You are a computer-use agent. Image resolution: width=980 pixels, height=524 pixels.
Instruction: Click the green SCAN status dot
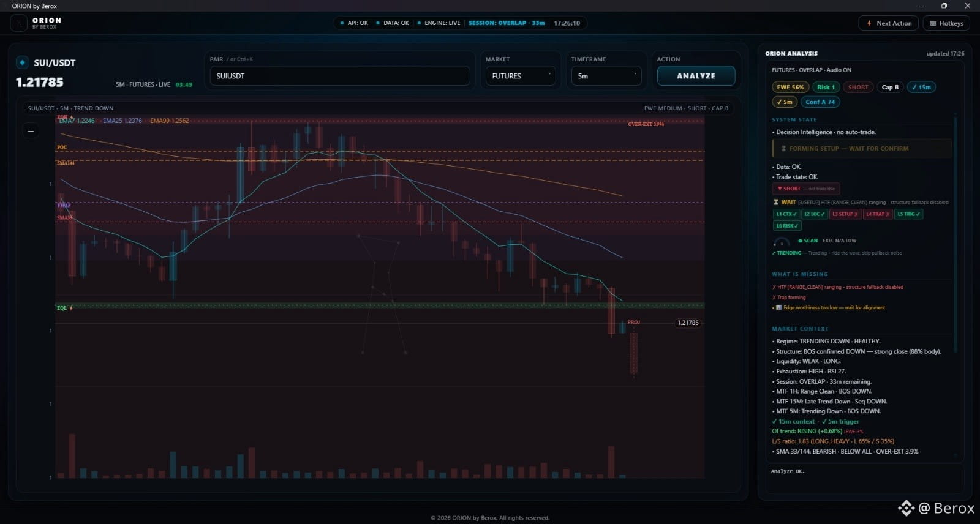pos(800,241)
